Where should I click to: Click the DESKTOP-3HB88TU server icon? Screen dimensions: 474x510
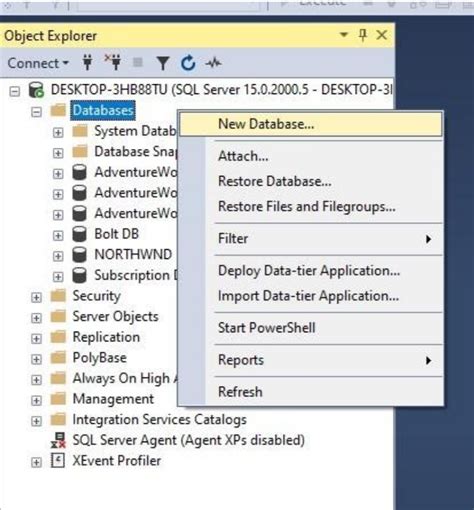(x=36, y=90)
